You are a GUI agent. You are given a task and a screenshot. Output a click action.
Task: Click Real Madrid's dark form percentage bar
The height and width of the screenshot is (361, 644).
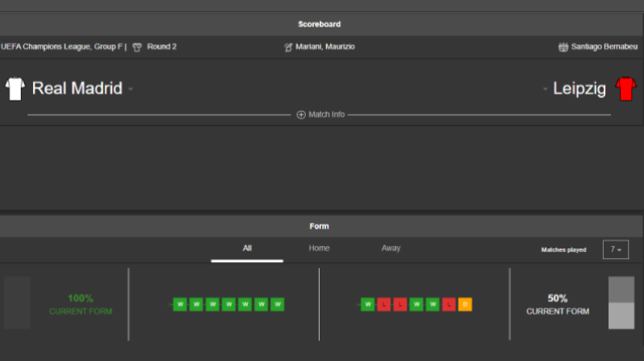pos(17,303)
